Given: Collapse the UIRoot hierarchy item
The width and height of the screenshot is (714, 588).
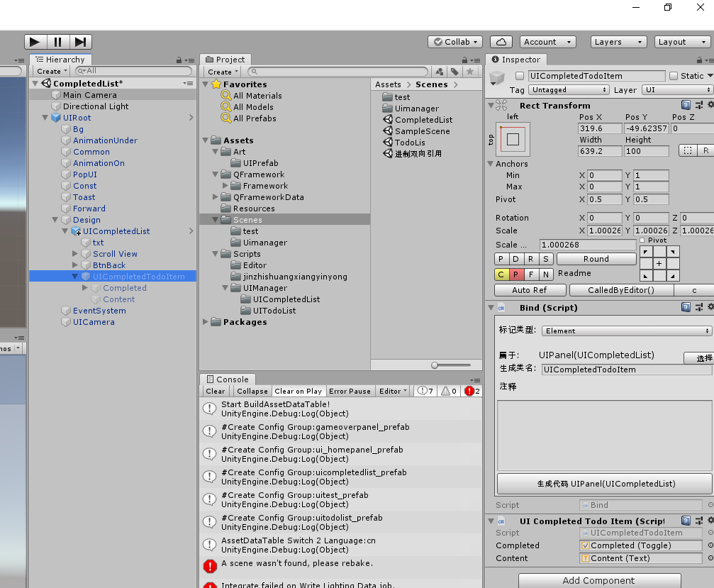Looking at the screenshot, I should (x=44, y=117).
